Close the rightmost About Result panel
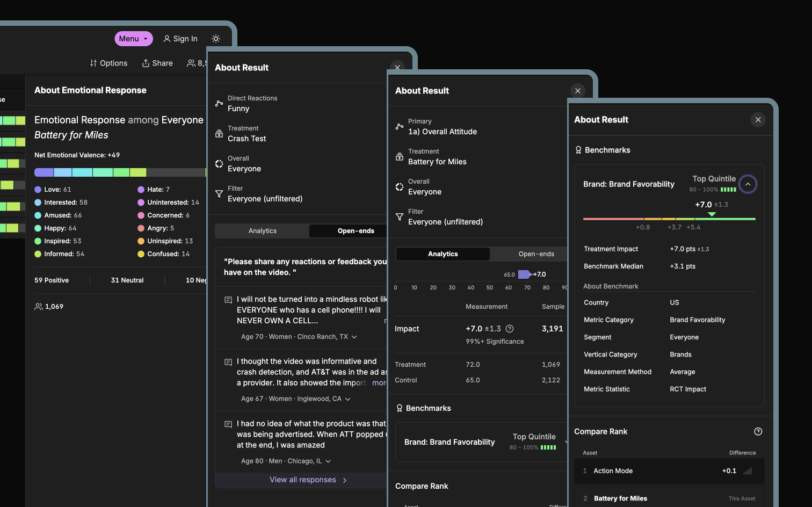This screenshot has width=812, height=507. [x=758, y=120]
